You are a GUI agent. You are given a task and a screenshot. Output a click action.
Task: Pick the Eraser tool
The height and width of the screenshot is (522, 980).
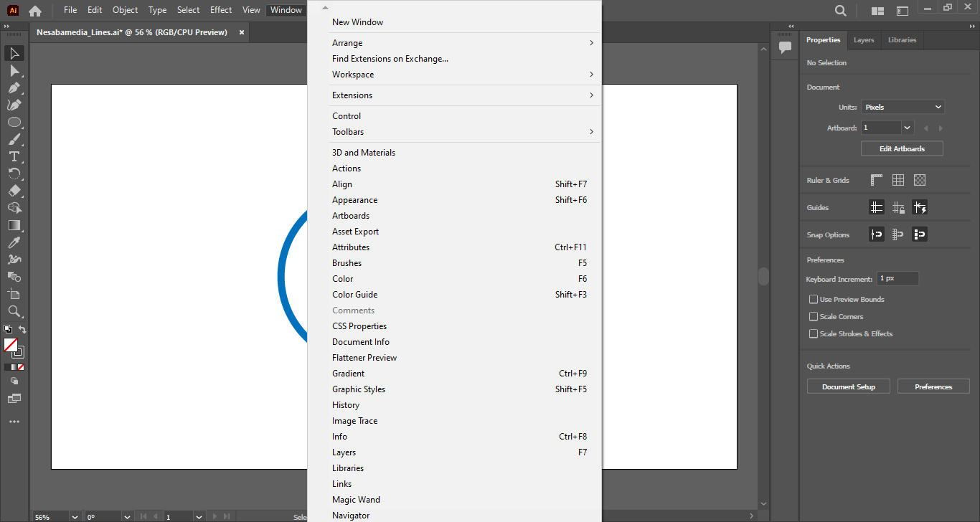(x=14, y=191)
